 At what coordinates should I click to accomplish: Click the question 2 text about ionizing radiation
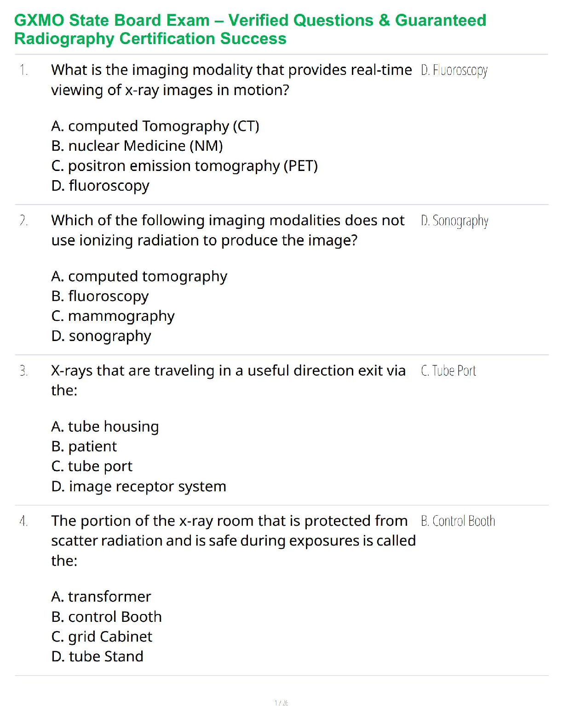point(228,230)
